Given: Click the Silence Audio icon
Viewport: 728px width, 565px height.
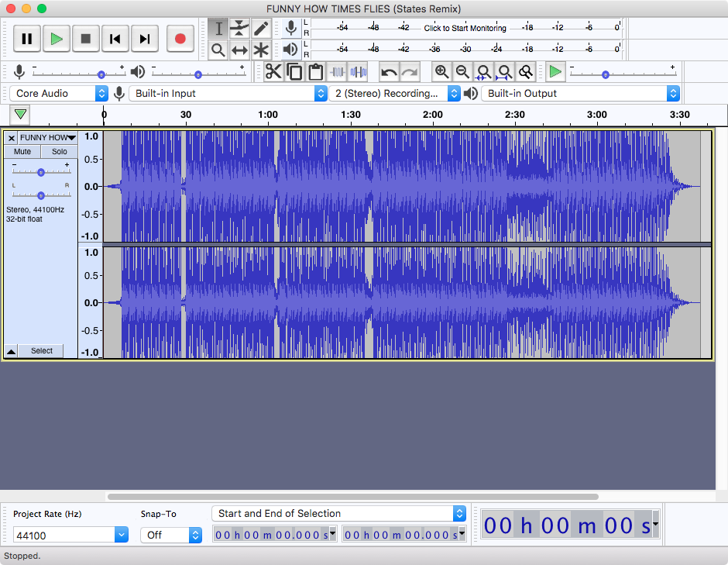Looking at the screenshot, I should tap(359, 72).
